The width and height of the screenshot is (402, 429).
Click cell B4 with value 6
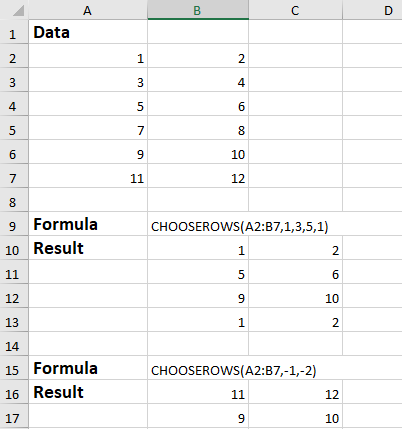pyautogui.click(x=198, y=104)
